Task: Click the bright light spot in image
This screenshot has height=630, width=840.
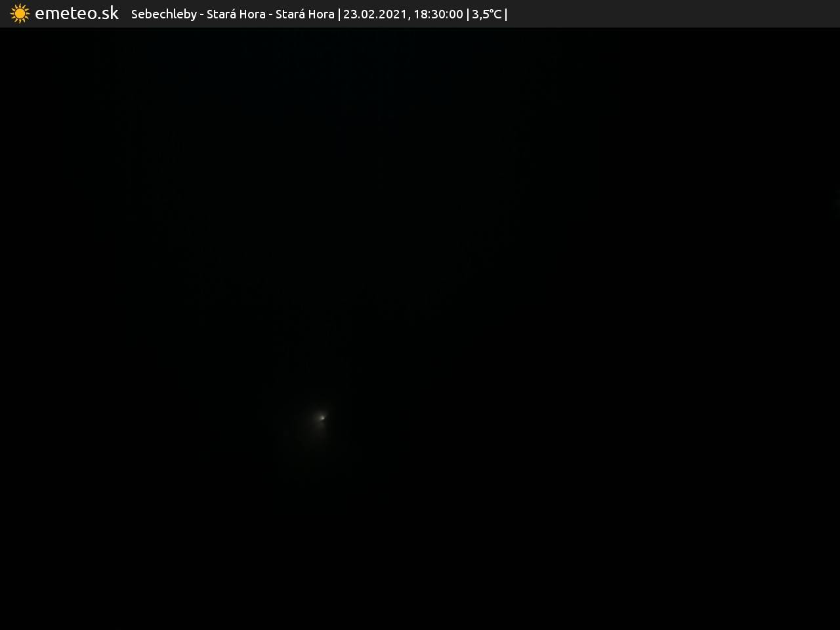Action: pos(322,417)
